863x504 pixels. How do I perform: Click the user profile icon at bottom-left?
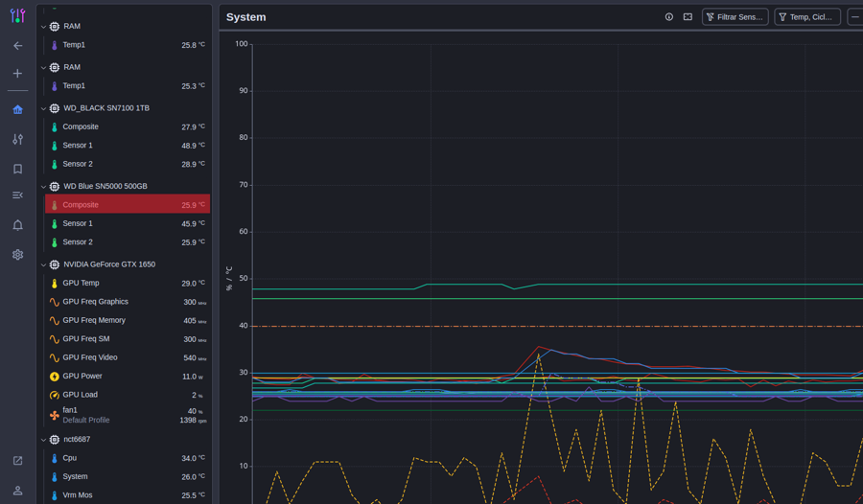pyautogui.click(x=17, y=491)
